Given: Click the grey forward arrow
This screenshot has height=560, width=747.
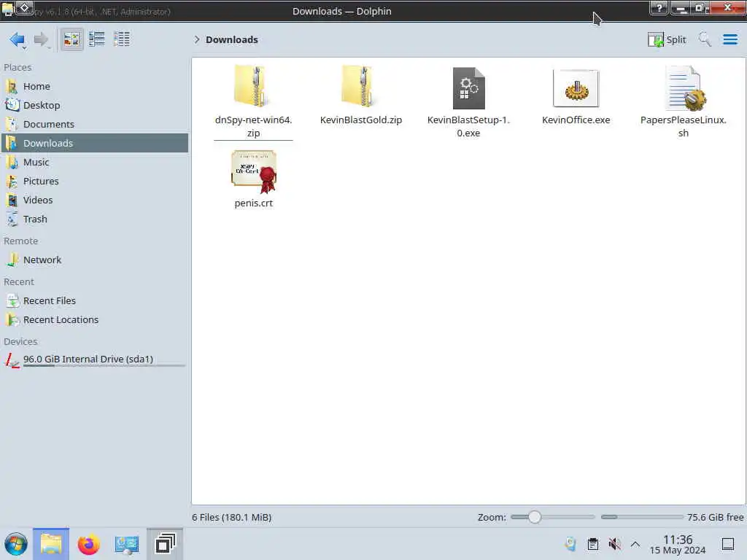Looking at the screenshot, I should tap(41, 39).
